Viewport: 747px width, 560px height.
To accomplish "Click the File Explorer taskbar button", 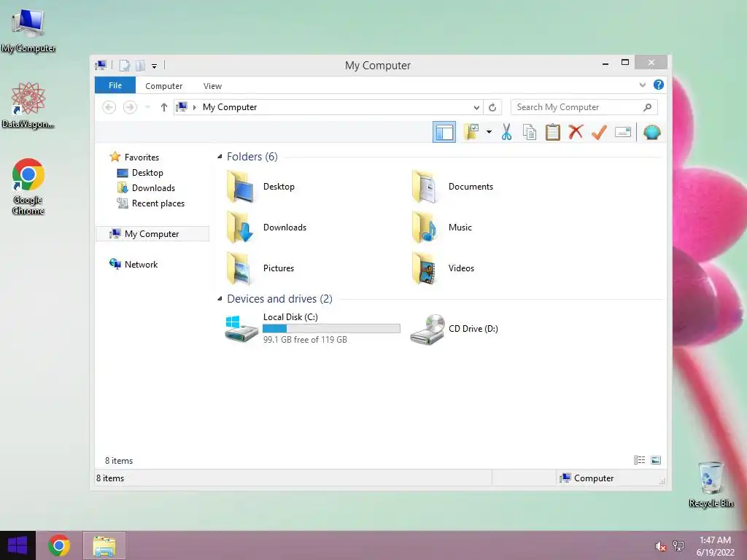I will pyautogui.click(x=104, y=545).
